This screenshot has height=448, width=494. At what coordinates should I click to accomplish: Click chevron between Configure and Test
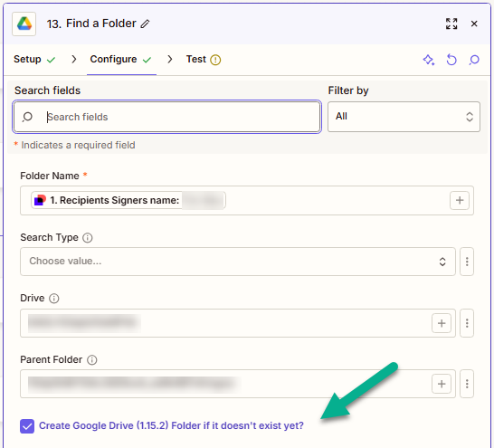(170, 59)
